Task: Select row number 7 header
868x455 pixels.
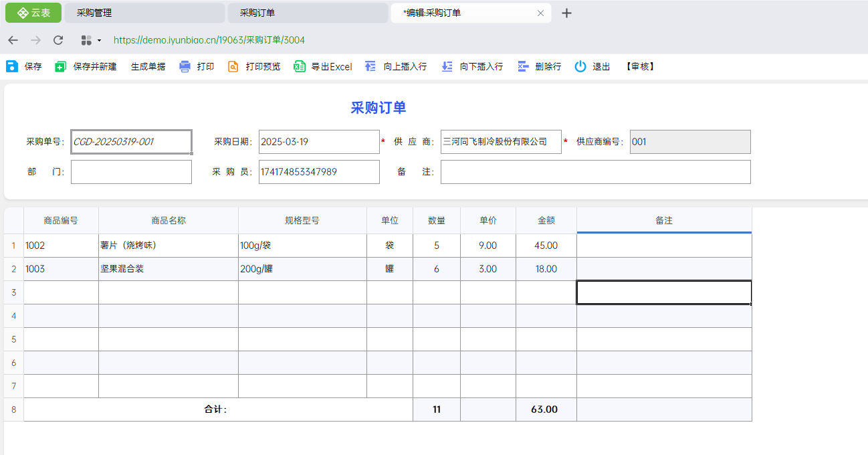Action: (x=13, y=386)
